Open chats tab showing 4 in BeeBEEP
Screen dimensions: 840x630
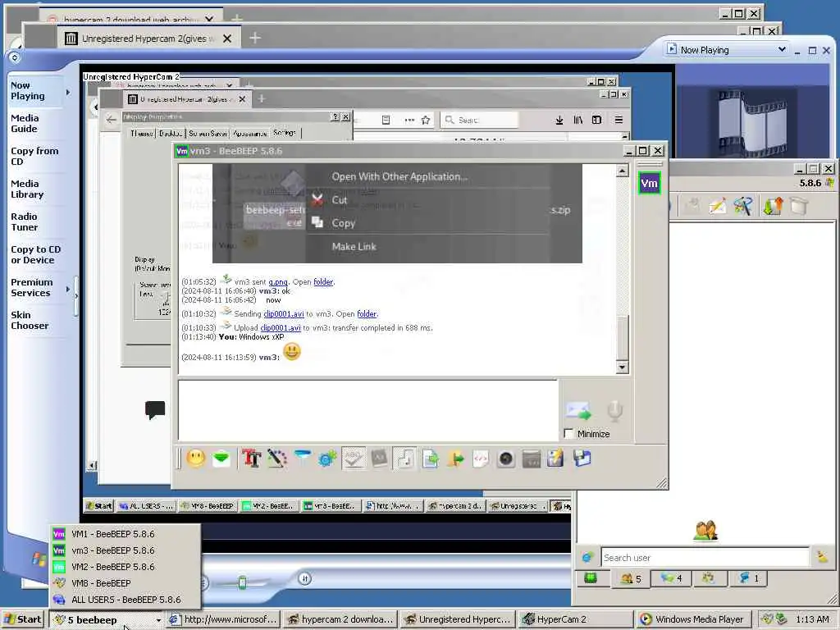[x=671, y=578]
